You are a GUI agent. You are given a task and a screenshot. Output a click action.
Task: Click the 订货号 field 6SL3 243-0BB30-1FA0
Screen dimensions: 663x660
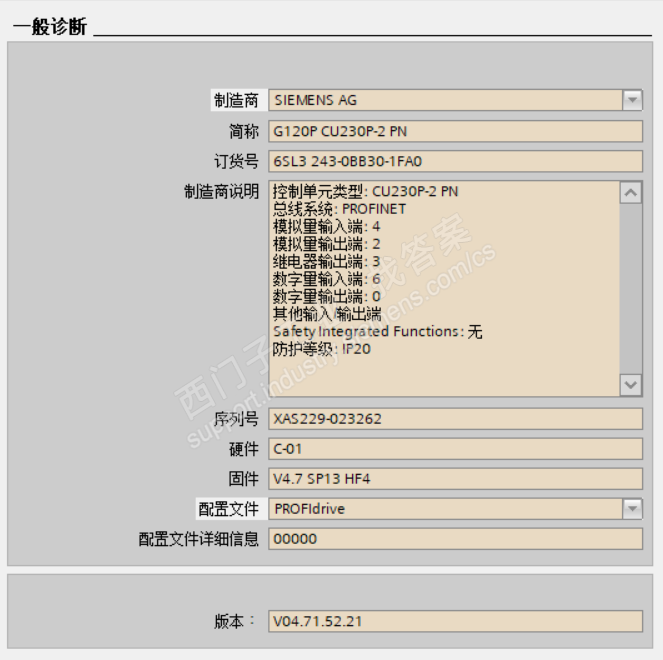pos(455,161)
